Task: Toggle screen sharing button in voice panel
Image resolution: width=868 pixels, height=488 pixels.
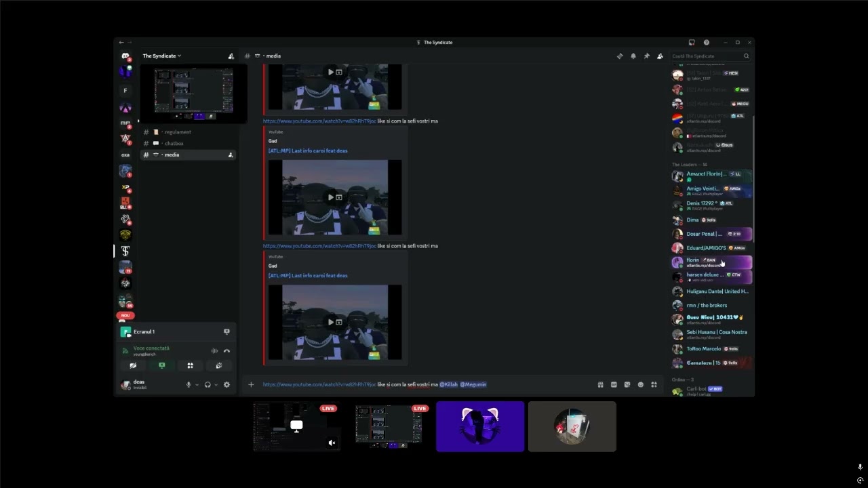Action: tap(161, 365)
